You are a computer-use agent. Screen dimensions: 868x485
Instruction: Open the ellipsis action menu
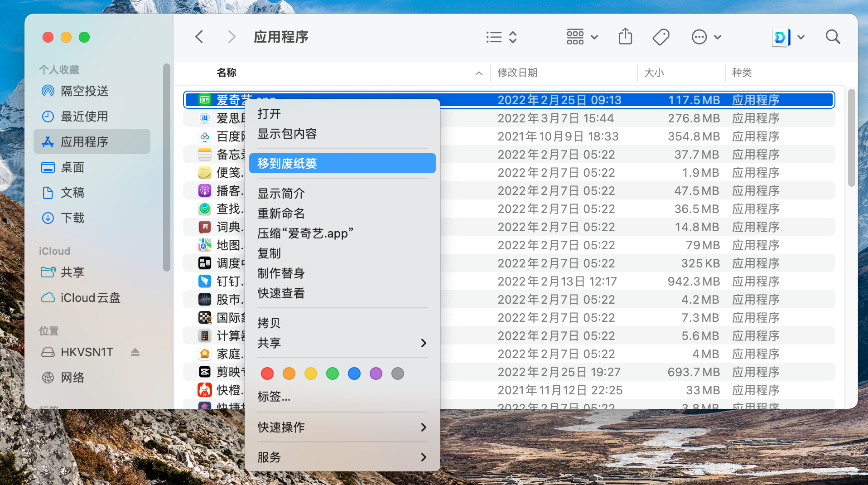tap(706, 37)
